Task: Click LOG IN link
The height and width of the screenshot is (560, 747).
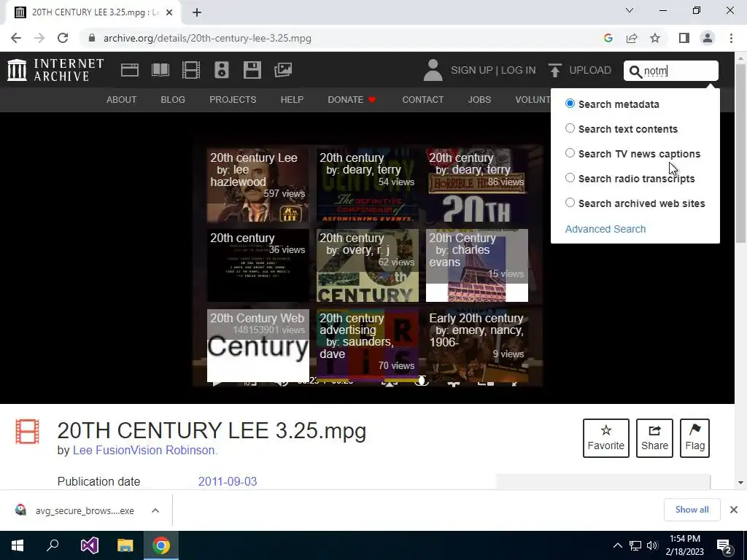Action: pos(519,70)
